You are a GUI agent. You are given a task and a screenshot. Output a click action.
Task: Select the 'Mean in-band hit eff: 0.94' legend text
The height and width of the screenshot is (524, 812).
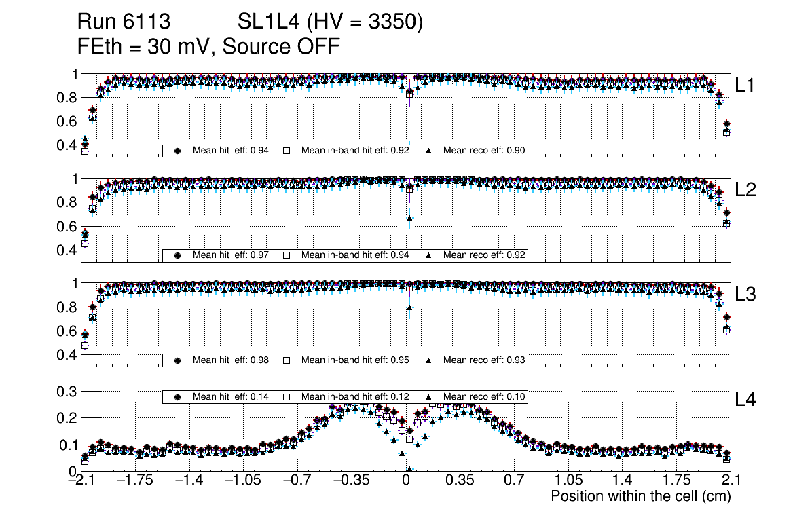pos(355,255)
